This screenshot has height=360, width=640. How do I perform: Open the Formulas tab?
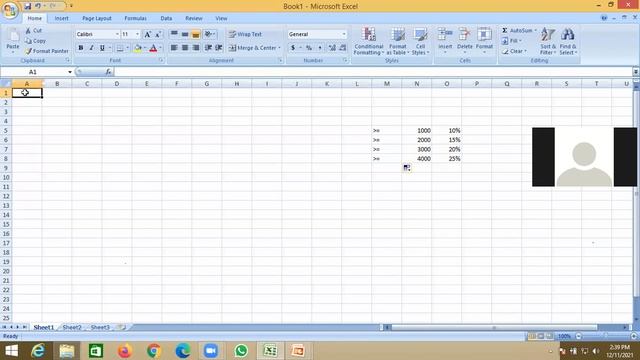pyautogui.click(x=136, y=18)
